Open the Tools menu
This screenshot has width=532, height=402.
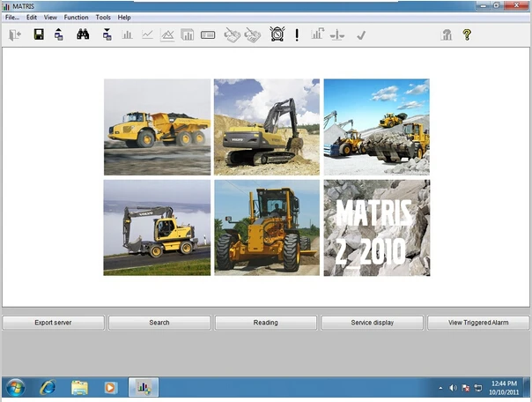(x=103, y=18)
